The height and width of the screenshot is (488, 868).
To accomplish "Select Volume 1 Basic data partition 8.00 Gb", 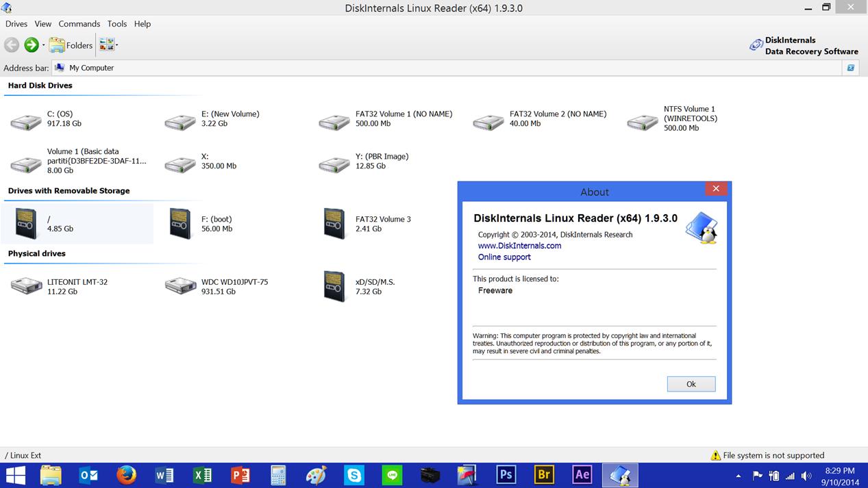I will click(78, 161).
